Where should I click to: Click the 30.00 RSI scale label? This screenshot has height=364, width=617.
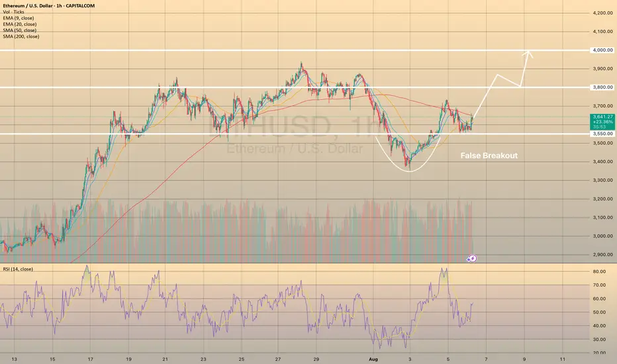pyautogui.click(x=599, y=340)
